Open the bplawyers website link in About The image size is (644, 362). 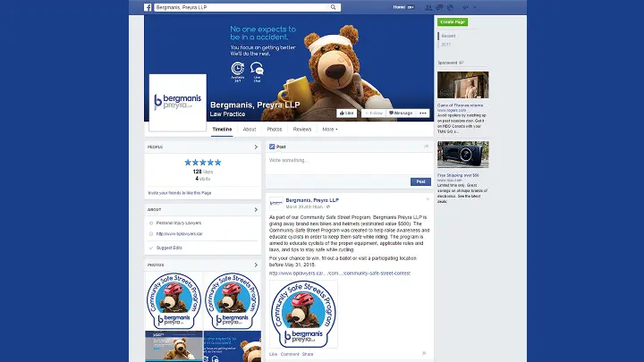point(180,234)
